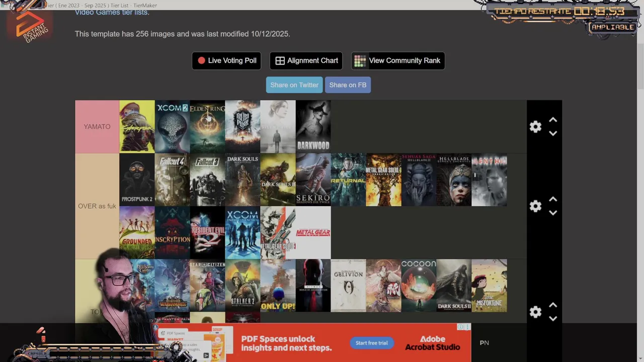
Task: Select the Frostpunk cover in YAMATO
Action: 243,127
